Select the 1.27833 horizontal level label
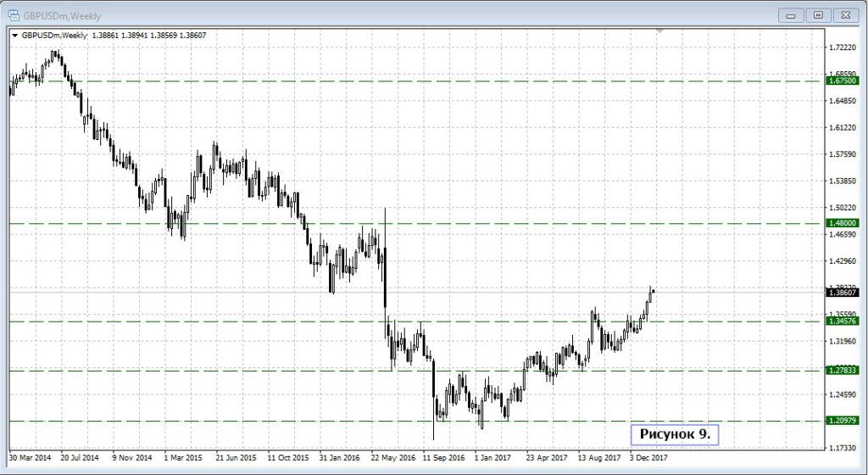 pos(842,371)
